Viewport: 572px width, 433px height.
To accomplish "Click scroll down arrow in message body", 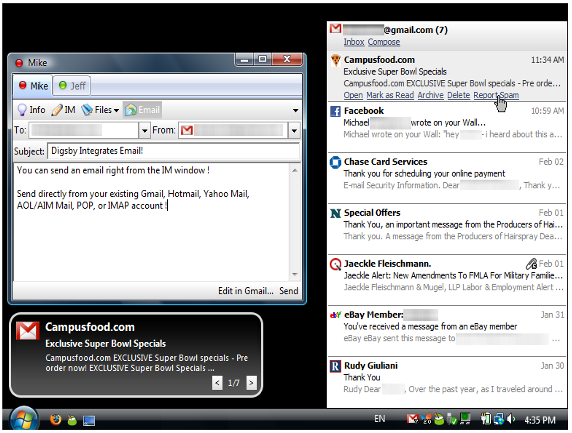I will click(x=295, y=274).
